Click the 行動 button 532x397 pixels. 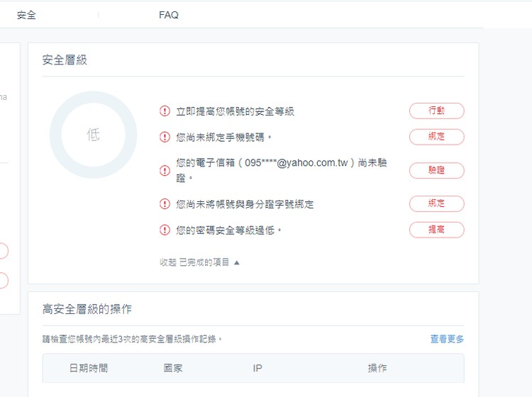(437, 111)
